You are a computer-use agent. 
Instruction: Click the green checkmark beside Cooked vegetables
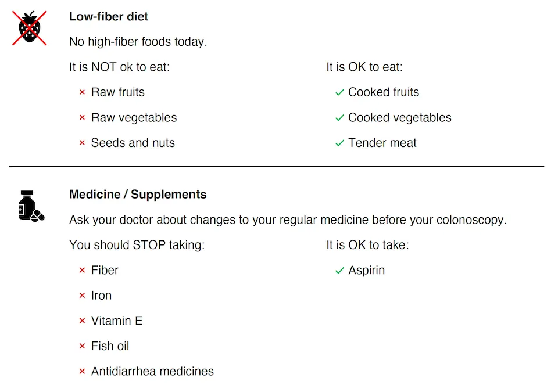point(340,118)
